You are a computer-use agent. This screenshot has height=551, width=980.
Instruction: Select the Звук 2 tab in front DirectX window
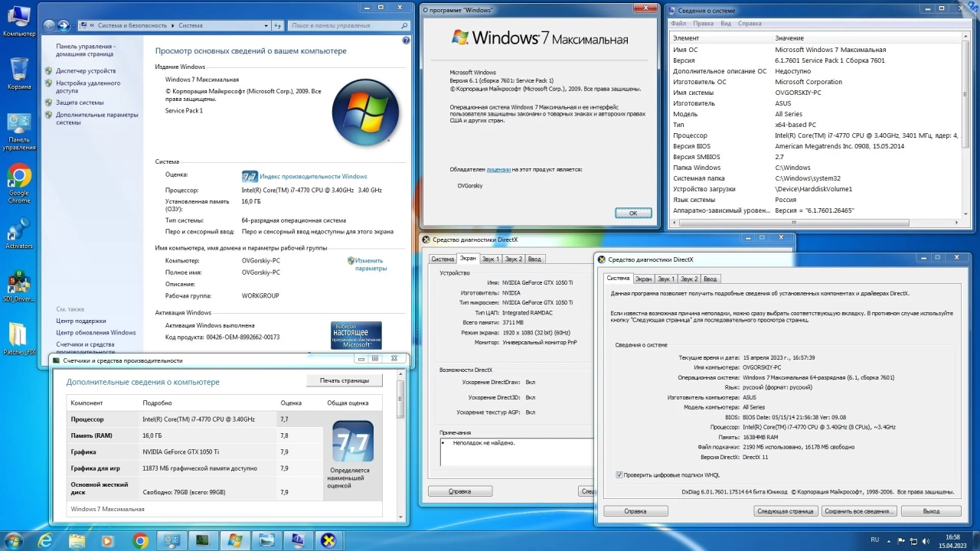[690, 279]
